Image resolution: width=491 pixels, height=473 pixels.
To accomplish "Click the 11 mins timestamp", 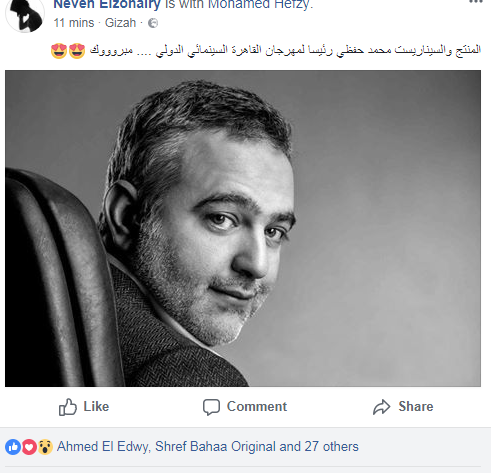I will point(74,23).
